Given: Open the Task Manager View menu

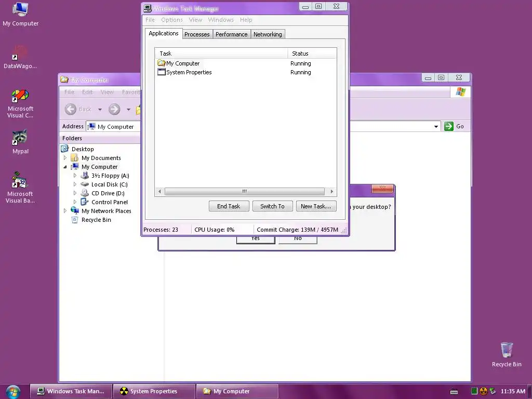Looking at the screenshot, I should 195,20.
